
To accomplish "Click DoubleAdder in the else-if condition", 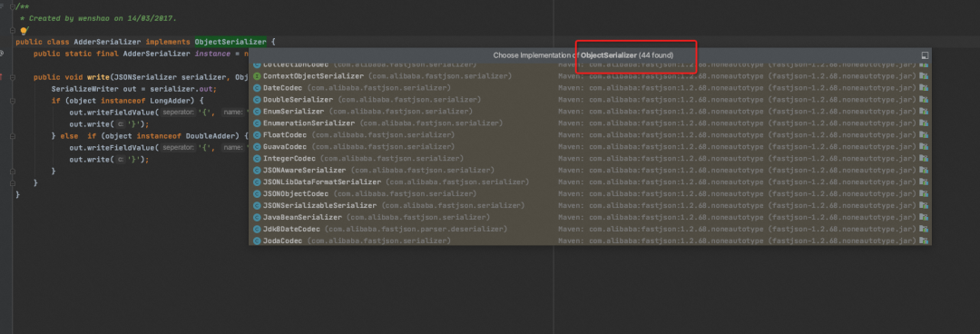I will coord(210,136).
